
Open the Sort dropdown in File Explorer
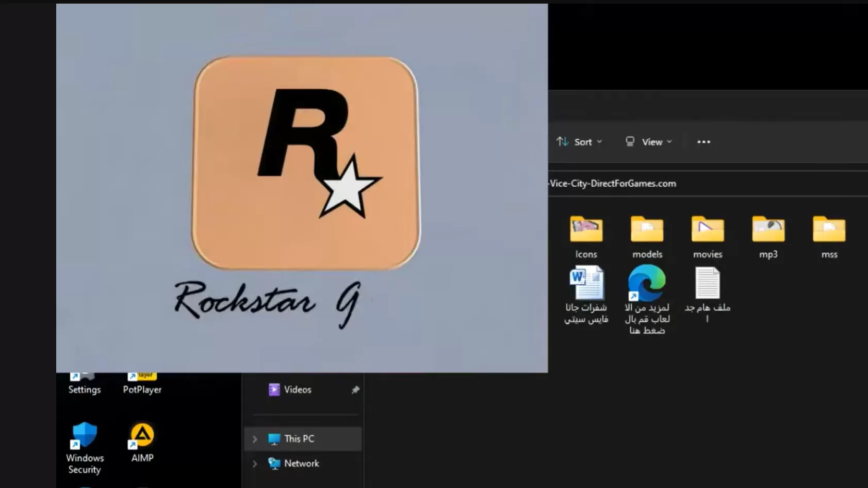579,142
